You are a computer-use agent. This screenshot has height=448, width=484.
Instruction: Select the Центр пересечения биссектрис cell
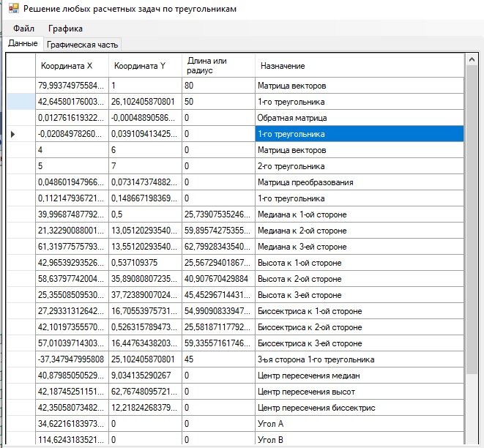[360, 408]
